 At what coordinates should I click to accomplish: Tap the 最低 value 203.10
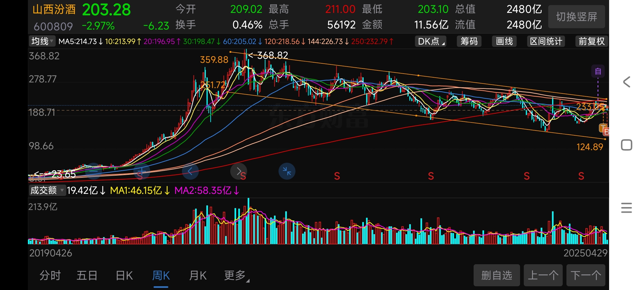point(433,9)
